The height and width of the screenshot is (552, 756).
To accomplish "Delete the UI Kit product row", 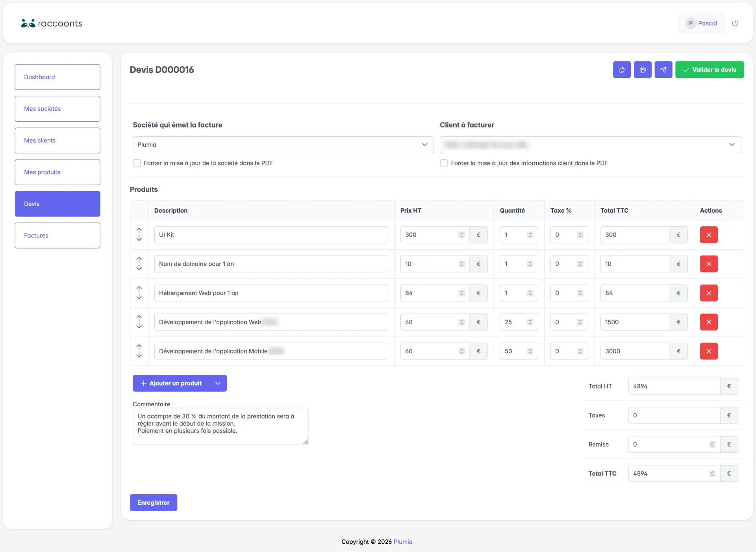I will [709, 235].
